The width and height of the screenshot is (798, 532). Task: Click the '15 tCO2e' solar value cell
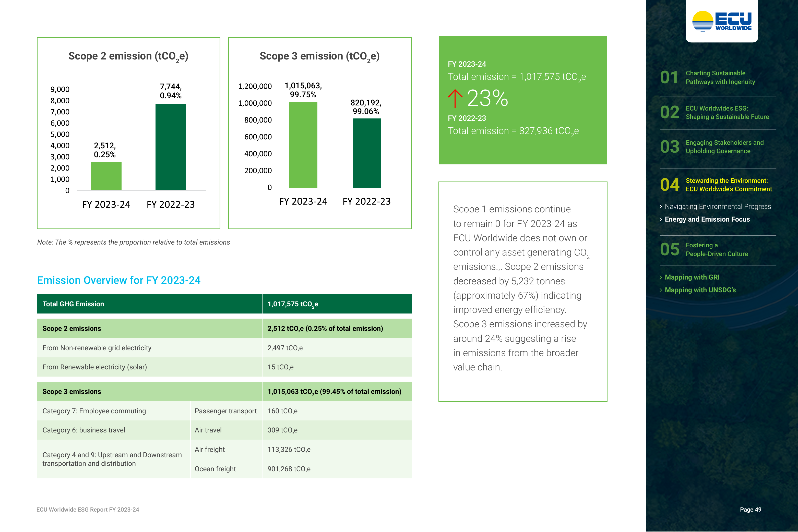tap(337, 367)
